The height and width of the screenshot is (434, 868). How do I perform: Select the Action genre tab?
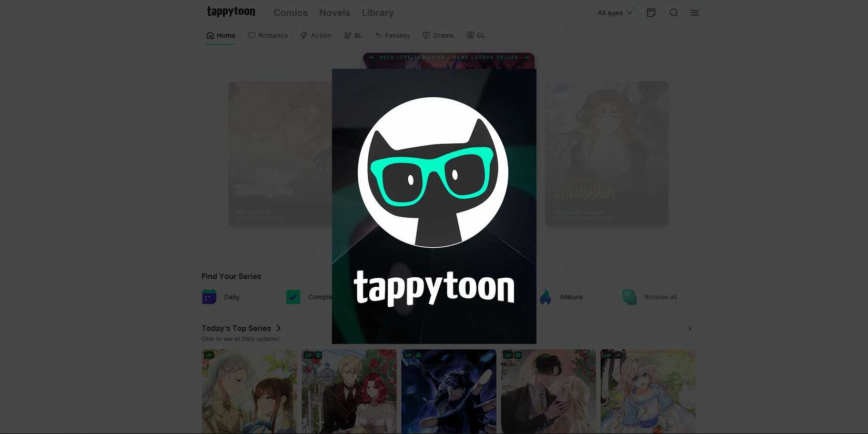pos(316,35)
